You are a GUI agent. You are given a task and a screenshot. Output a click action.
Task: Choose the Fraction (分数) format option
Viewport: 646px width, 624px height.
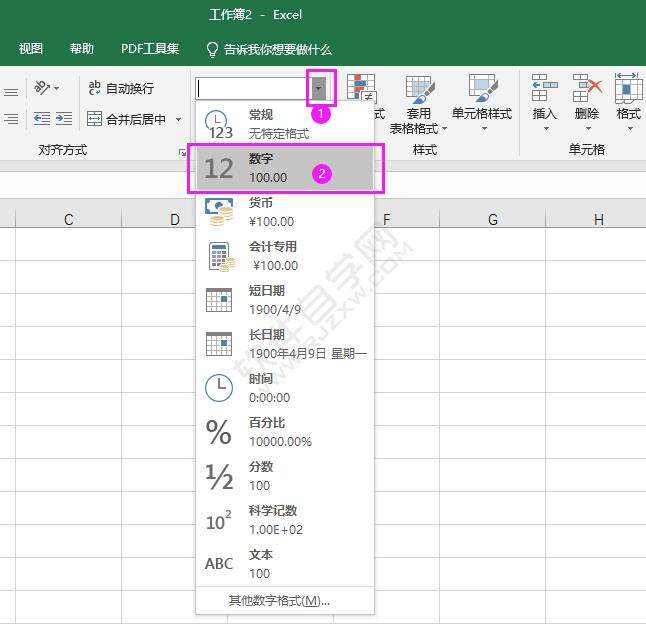[x=285, y=476]
